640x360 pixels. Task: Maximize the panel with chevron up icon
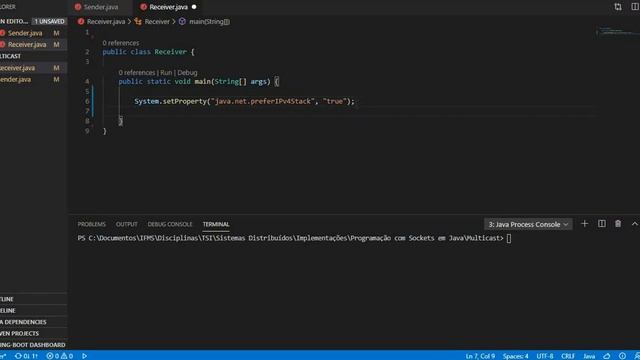pyautogui.click(x=635, y=224)
